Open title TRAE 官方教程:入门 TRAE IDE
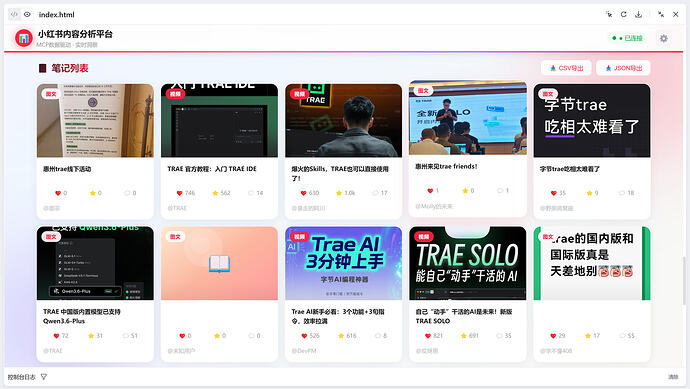 click(x=212, y=169)
